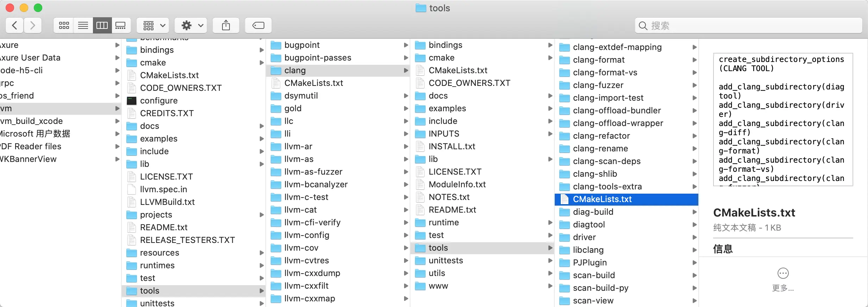
Task: Click the magnifier icon in search box
Action: [643, 26]
